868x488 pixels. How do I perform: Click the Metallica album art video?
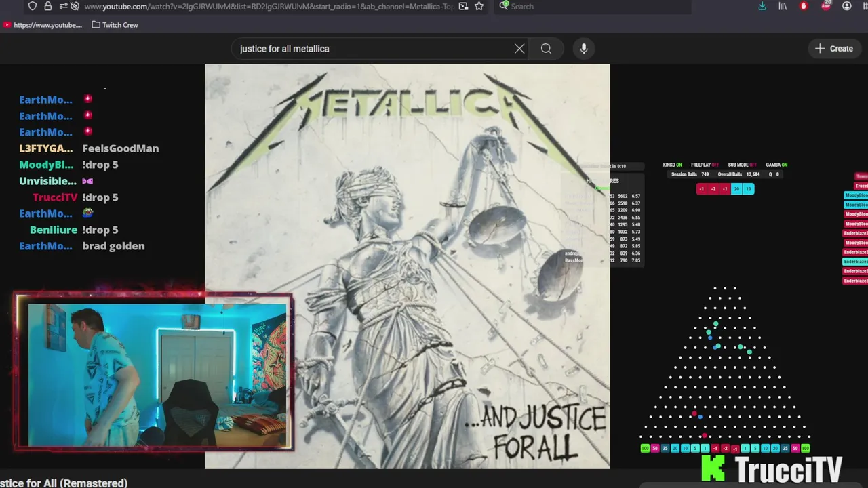tap(408, 266)
